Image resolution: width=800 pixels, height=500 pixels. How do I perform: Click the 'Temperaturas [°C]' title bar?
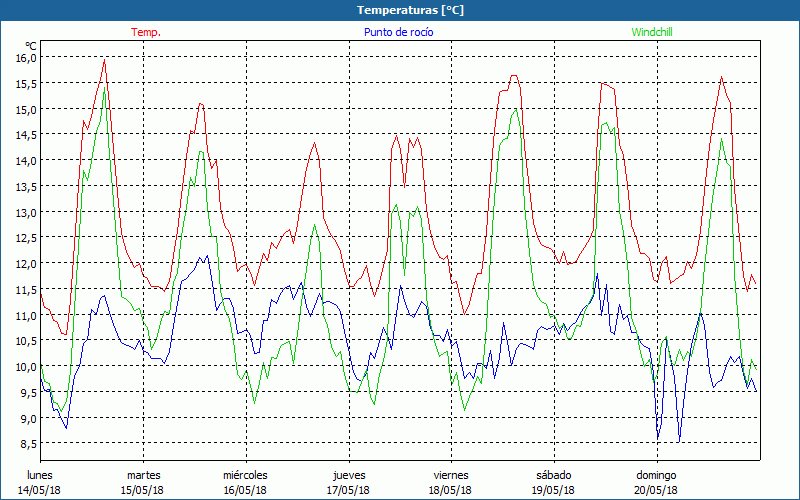pyautogui.click(x=400, y=10)
